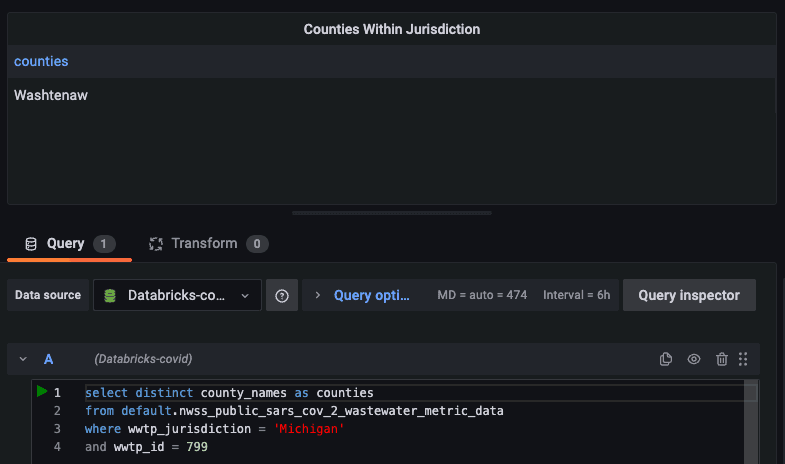The width and height of the screenshot is (785, 464).
Task: Click the panel resize handle bar
Action: coord(392,213)
